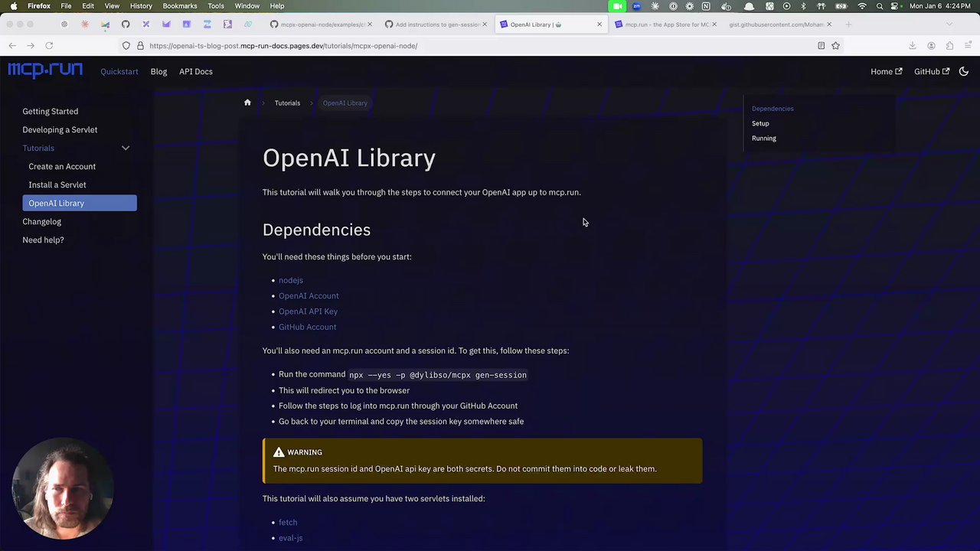Open the File menu
Viewport: 980px width, 551px height.
pyautogui.click(x=66, y=6)
